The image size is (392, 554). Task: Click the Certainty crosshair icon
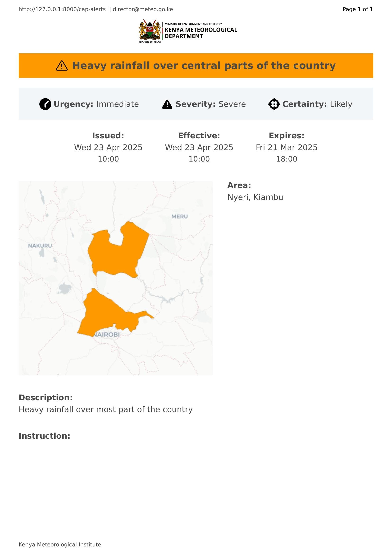pos(274,104)
